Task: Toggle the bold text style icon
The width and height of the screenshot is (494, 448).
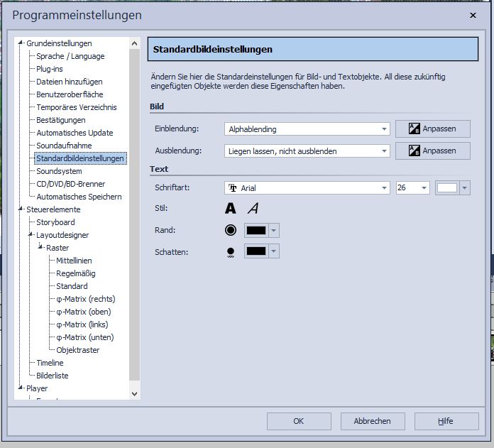Action: 231,209
